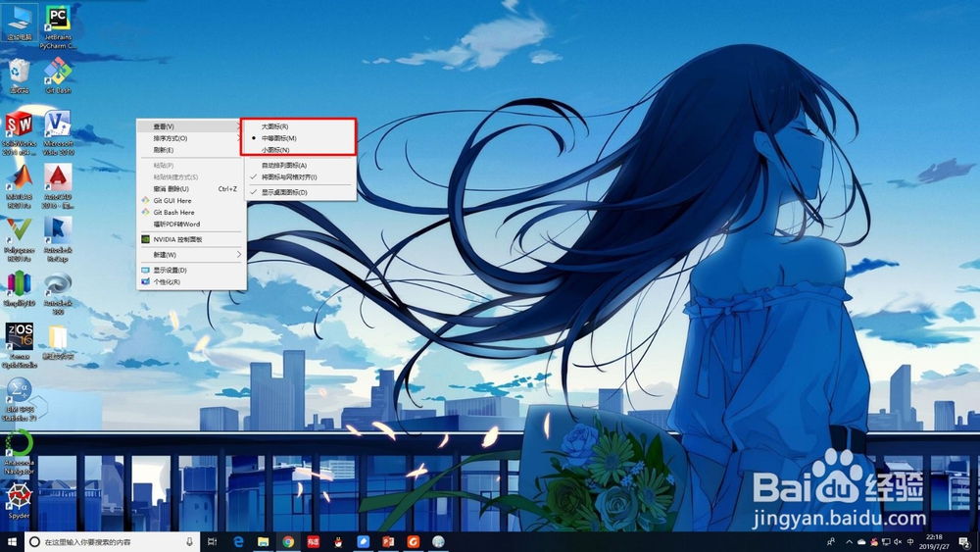Open the Windows Start button
980x552 pixels.
(x=12, y=542)
